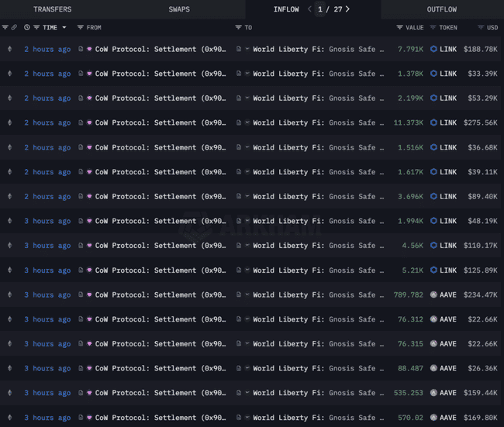This screenshot has height=427, width=504.
Task: Open CoW Protocol Settlement in 1.378K row
Action: pos(161,74)
